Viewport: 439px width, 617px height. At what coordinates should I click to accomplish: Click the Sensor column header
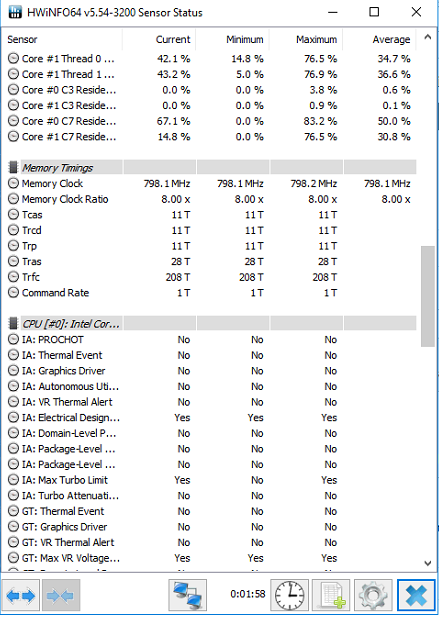pos(22,39)
